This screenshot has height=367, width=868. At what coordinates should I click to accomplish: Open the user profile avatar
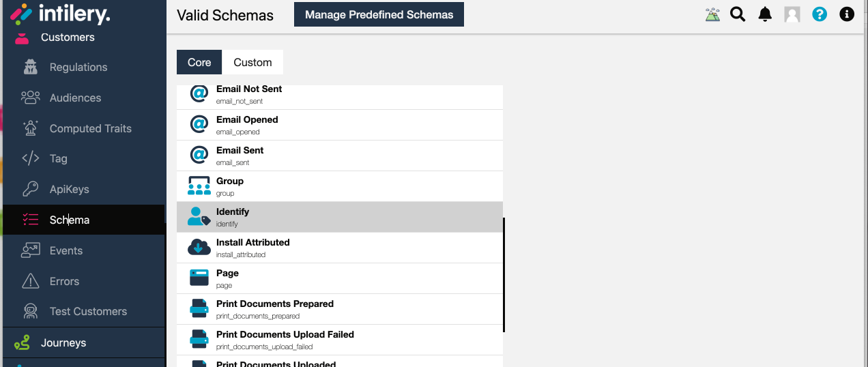pyautogui.click(x=792, y=14)
